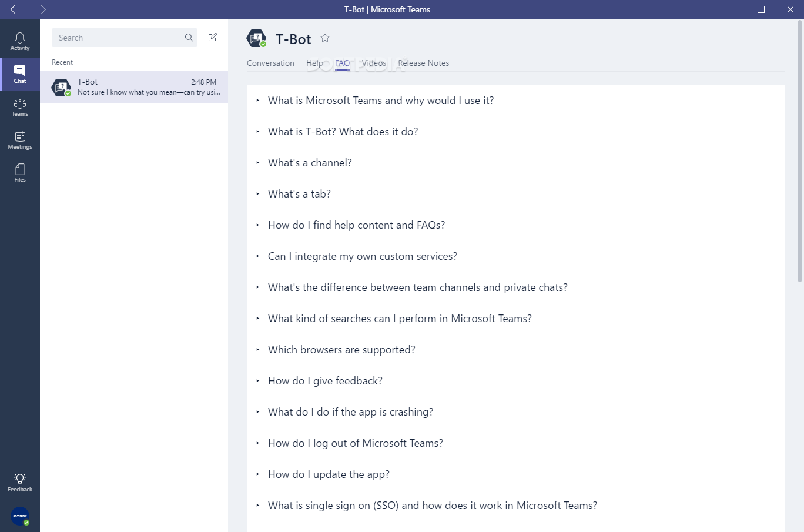The height and width of the screenshot is (532, 804).
Task: Open the user profile avatar
Action: pos(20,516)
